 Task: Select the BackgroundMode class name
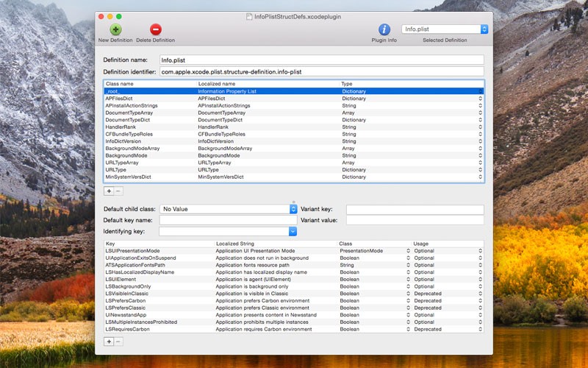126,155
